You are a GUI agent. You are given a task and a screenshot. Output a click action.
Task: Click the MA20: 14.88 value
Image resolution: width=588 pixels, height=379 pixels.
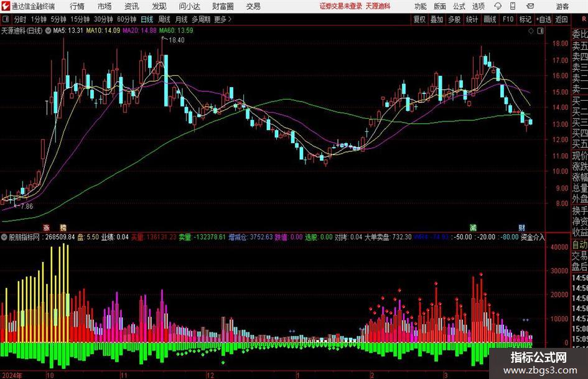pos(139,30)
